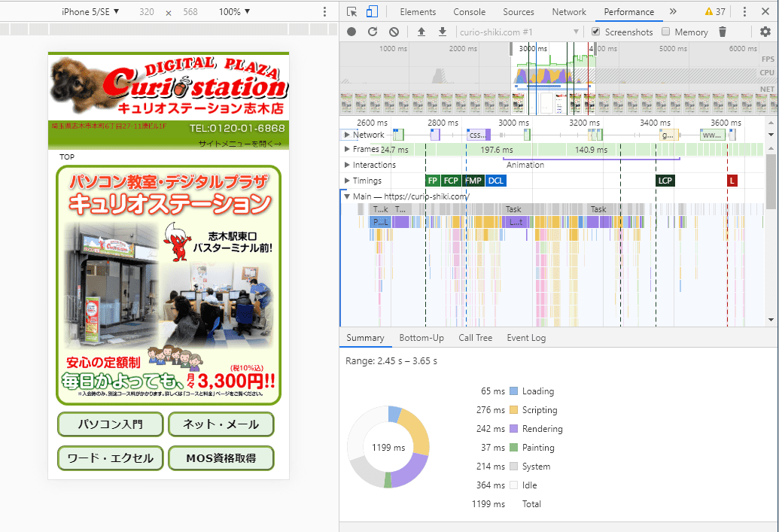
Task: Load profile with the upload arrow icon
Action: click(421, 32)
